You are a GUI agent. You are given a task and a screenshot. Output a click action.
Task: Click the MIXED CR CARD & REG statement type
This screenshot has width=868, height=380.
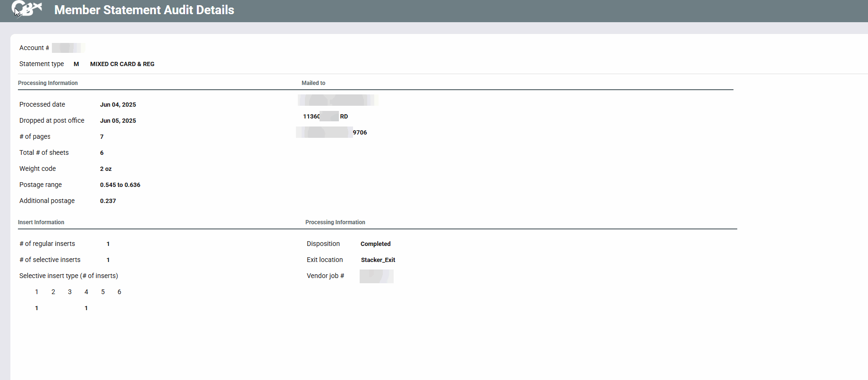coord(122,64)
